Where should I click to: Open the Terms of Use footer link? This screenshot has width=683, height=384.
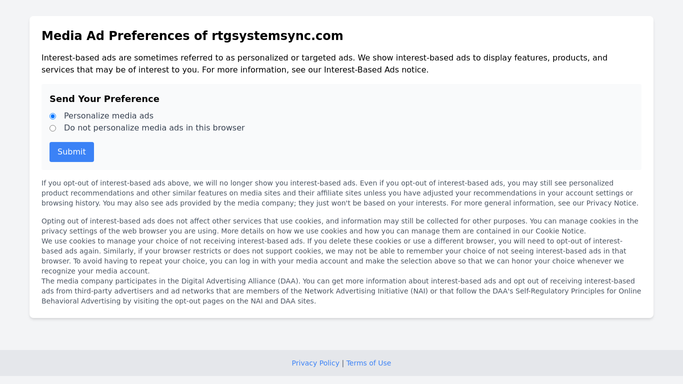(369, 363)
